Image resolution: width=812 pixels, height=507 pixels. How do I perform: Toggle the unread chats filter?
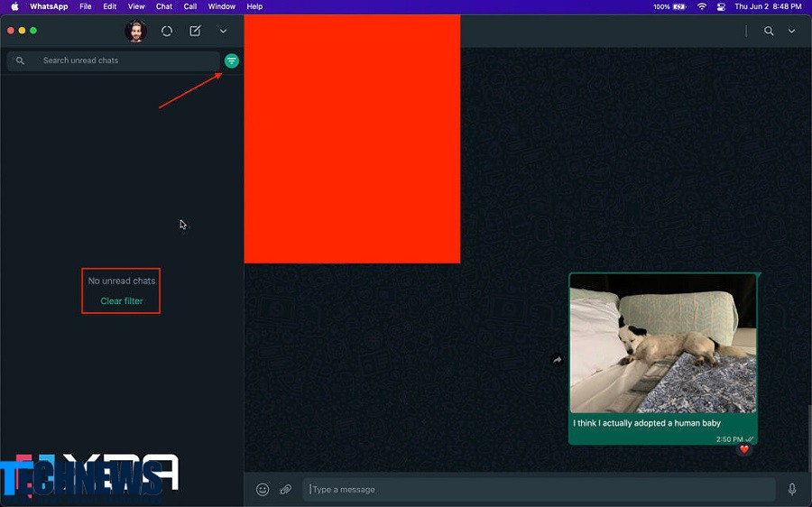[x=232, y=60]
